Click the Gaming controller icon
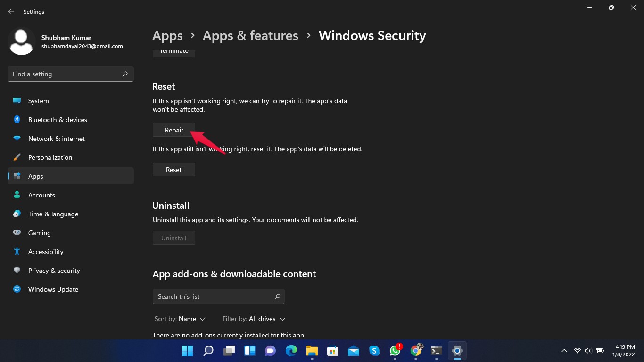Viewport: 644px width, 362px height. tap(17, 233)
